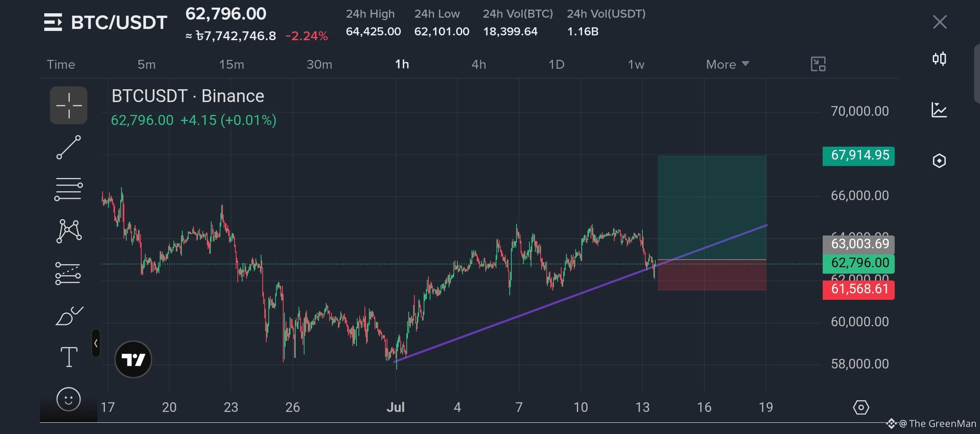Select the text annotation tool
The image size is (980, 434).
point(69,357)
